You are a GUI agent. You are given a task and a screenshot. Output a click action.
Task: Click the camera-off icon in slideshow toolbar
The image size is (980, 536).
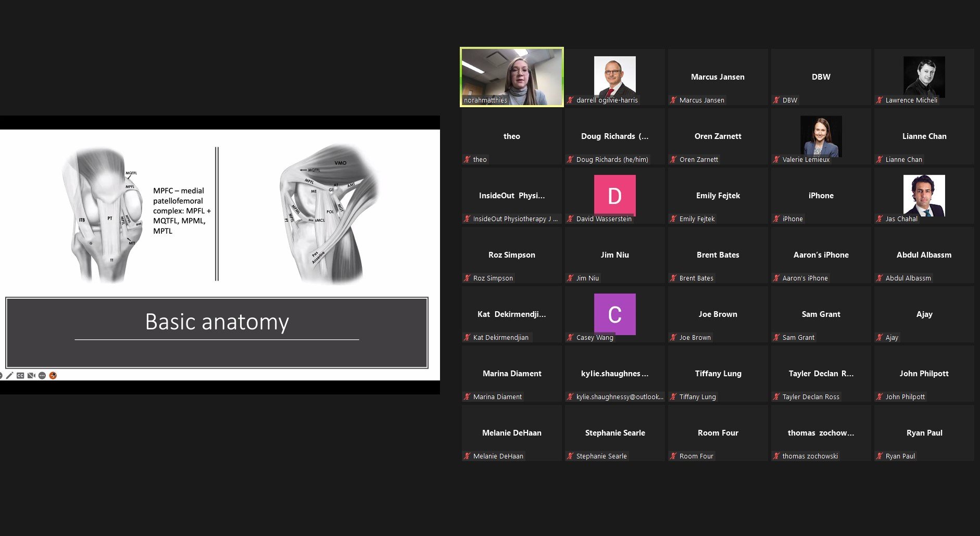tap(31, 375)
